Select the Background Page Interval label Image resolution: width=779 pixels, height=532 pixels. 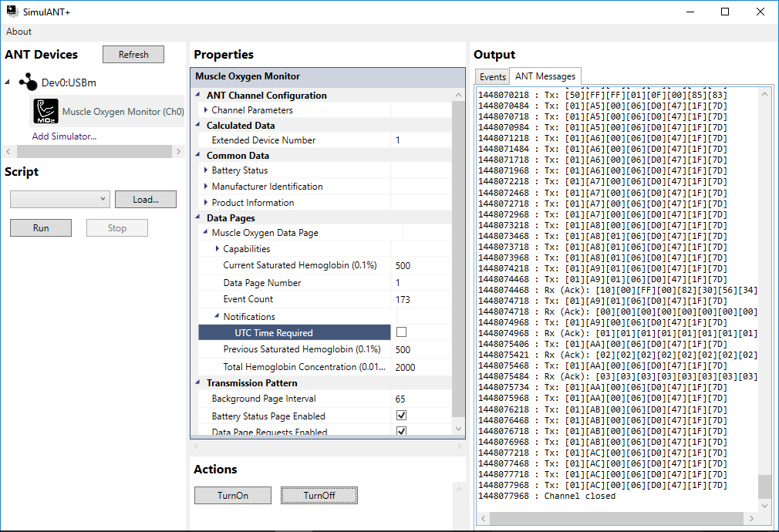(x=263, y=399)
